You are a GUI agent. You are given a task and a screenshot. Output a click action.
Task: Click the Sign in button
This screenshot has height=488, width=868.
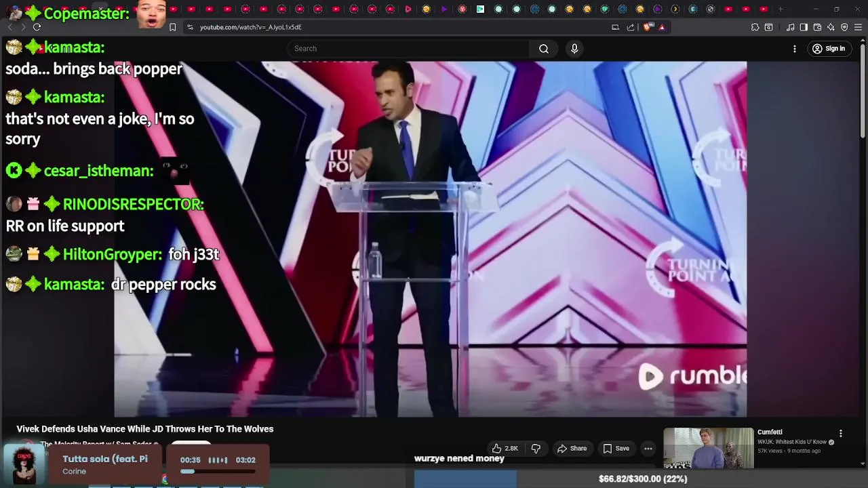(829, 49)
